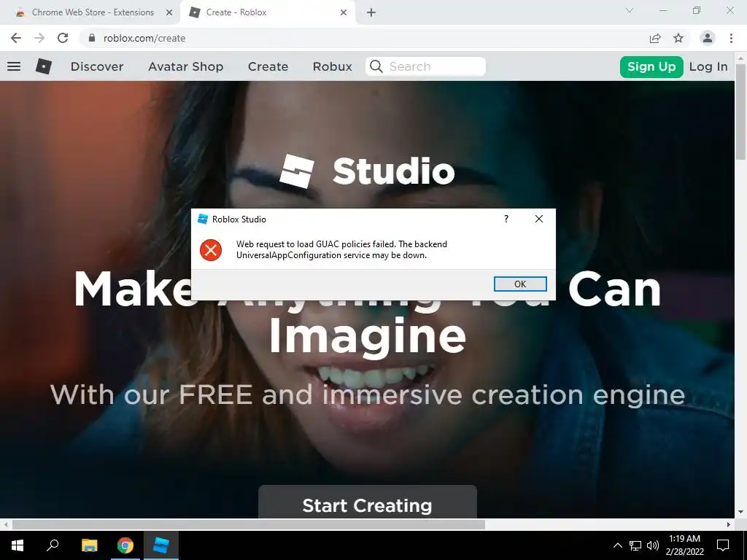
Task: Open the volume tray icon
Action: [x=653, y=545]
